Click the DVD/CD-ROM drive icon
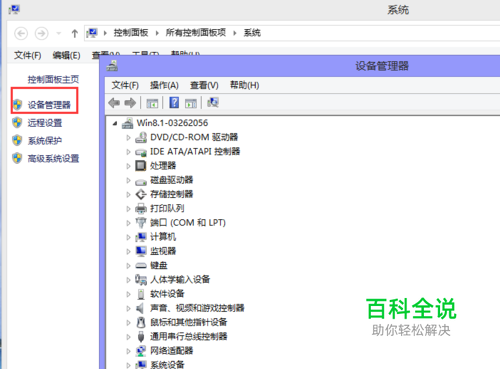Viewport: 500px width, 369px height. click(x=141, y=137)
